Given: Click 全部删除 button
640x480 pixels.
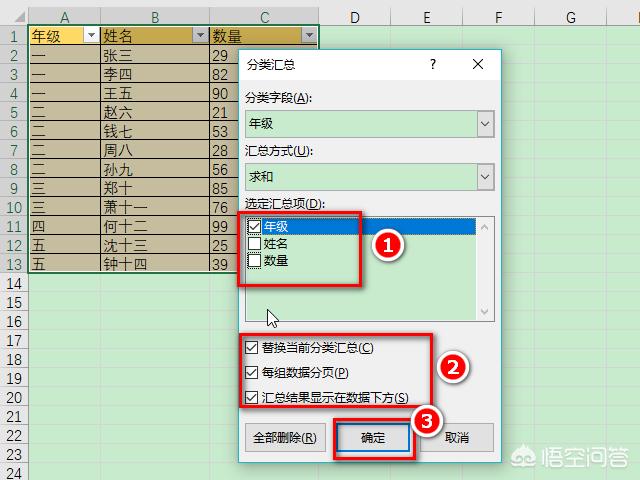Looking at the screenshot, I should tap(285, 438).
